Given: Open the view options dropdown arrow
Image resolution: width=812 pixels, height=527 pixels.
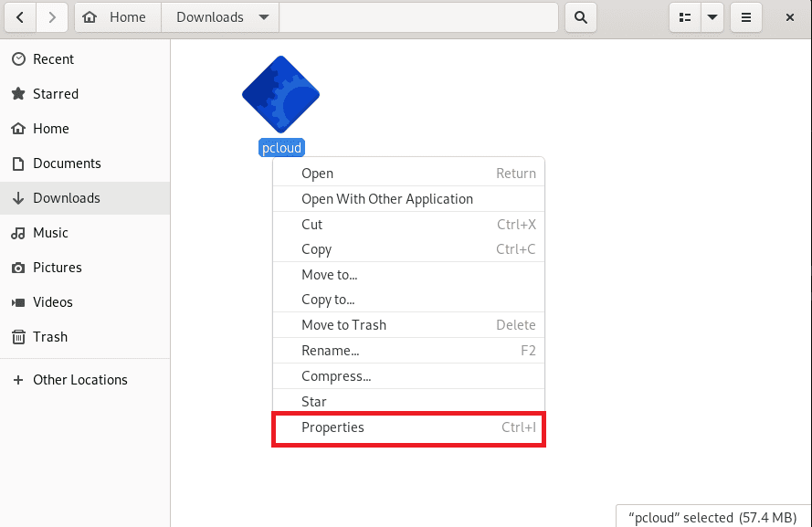Looking at the screenshot, I should point(712,17).
